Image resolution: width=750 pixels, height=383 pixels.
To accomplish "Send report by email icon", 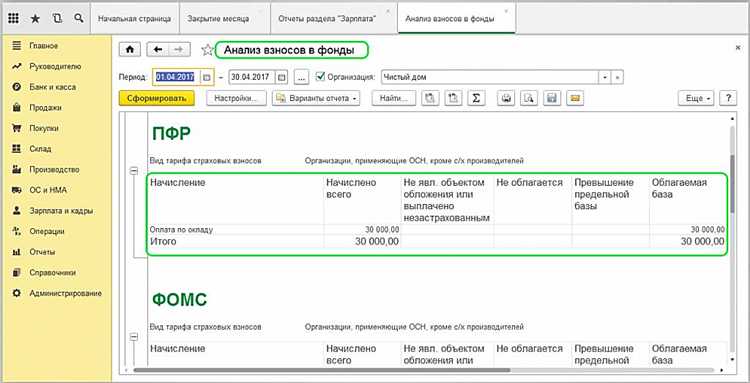I will pyautogui.click(x=575, y=98).
